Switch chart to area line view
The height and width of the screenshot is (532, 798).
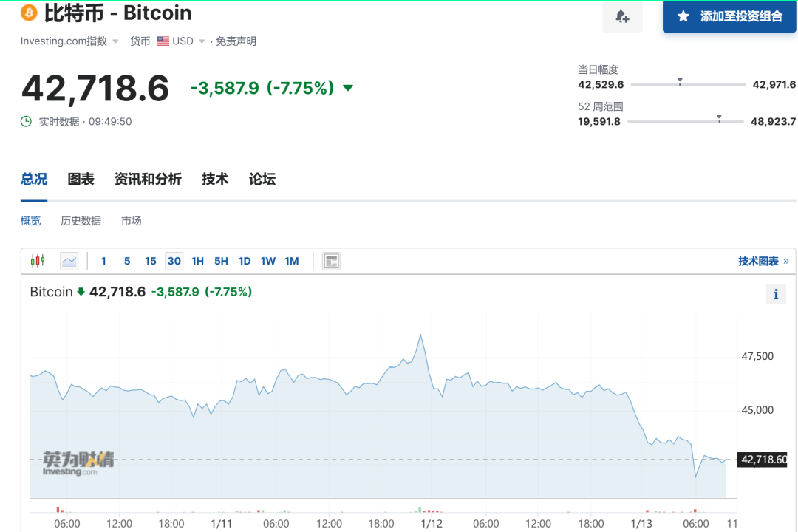tap(69, 261)
